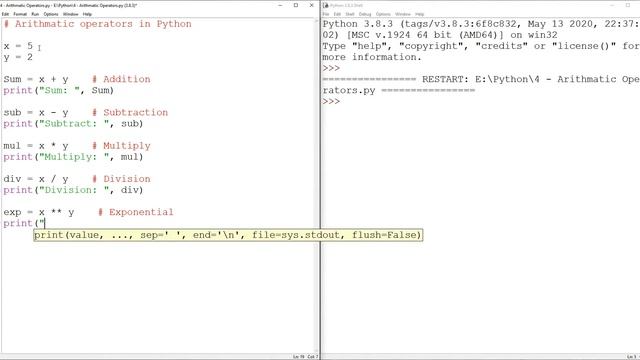Maximize the Arithmatic Operators editor window

pyautogui.click(x=296, y=5)
